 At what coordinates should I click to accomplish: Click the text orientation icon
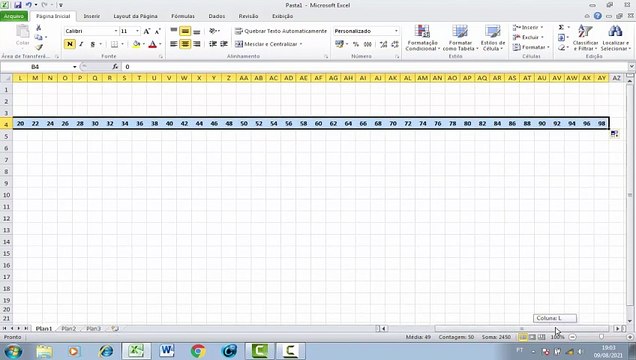pos(213,31)
